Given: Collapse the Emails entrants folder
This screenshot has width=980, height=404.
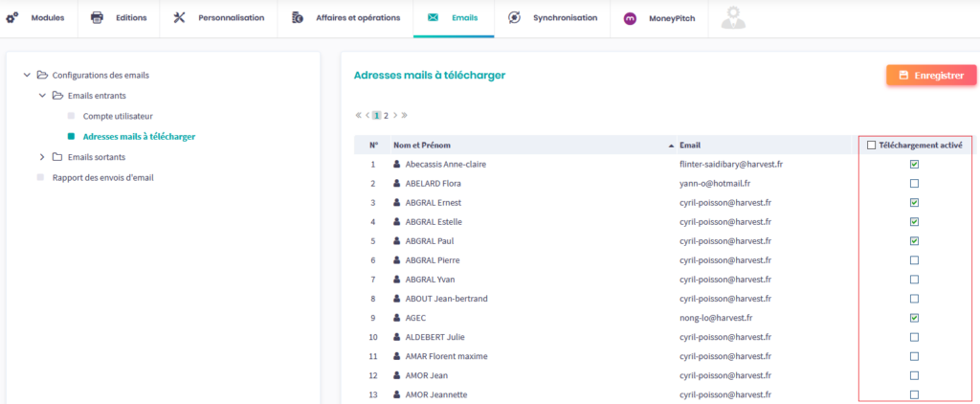Looking at the screenshot, I should tap(42, 96).
